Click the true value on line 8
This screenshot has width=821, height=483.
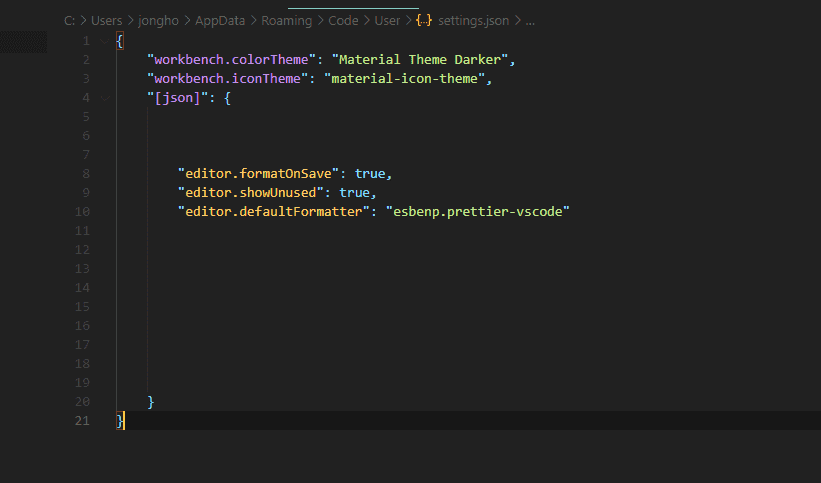[x=370, y=173]
